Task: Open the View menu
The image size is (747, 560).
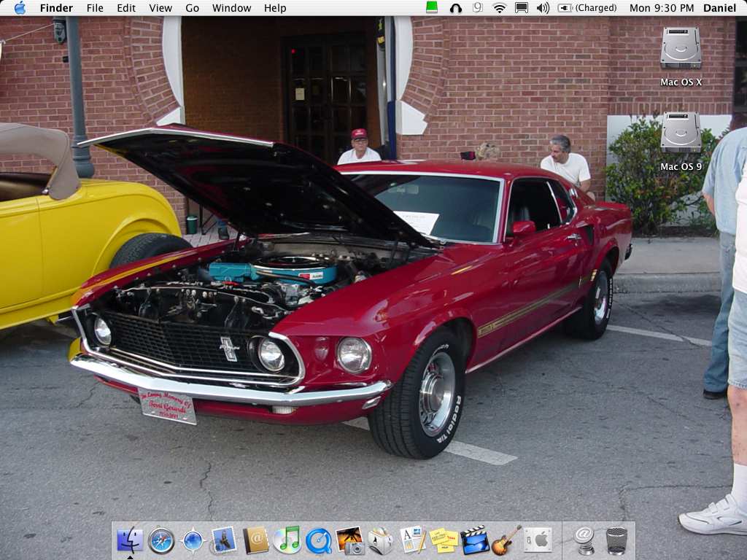Action: pos(160,8)
